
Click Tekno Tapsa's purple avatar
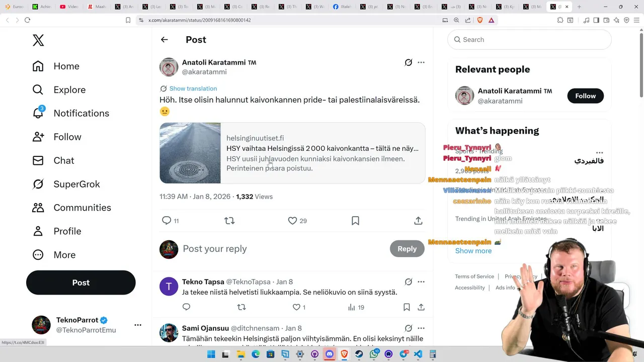pyautogui.click(x=169, y=286)
